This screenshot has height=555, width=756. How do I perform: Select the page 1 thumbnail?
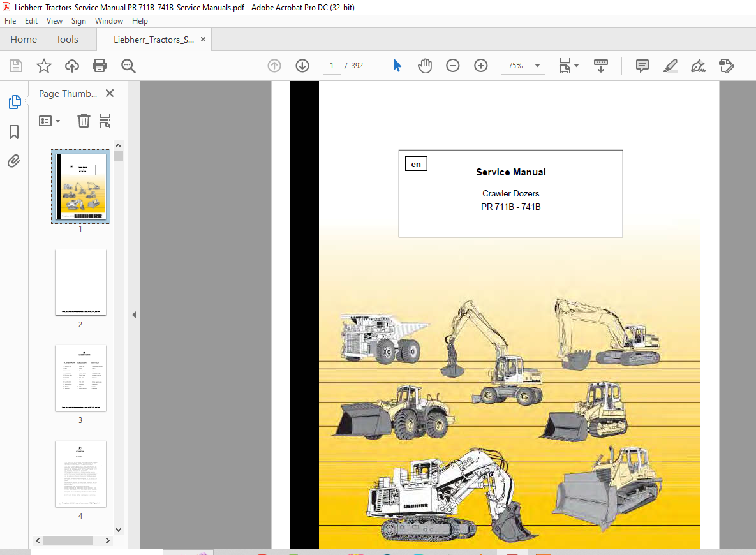click(x=80, y=187)
